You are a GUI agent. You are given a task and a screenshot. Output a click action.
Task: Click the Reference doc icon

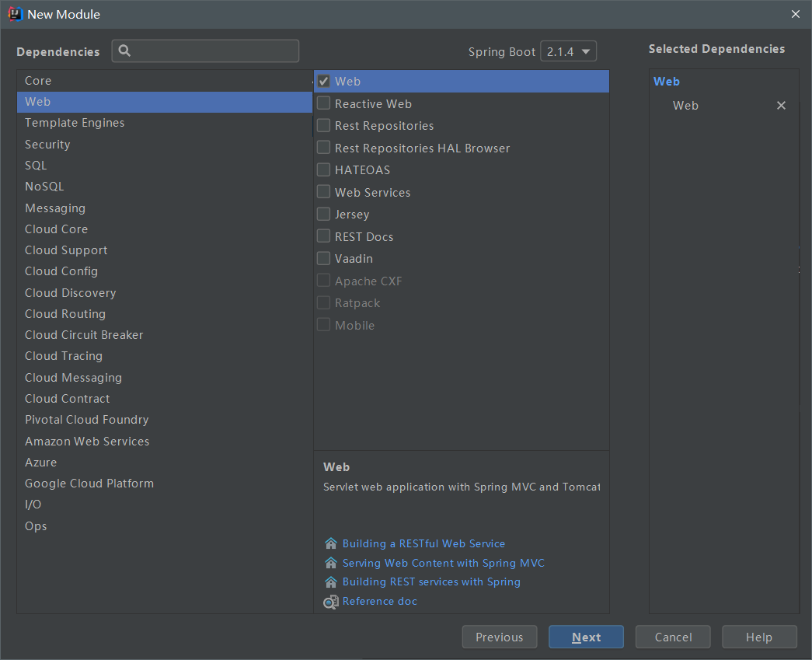point(330,602)
